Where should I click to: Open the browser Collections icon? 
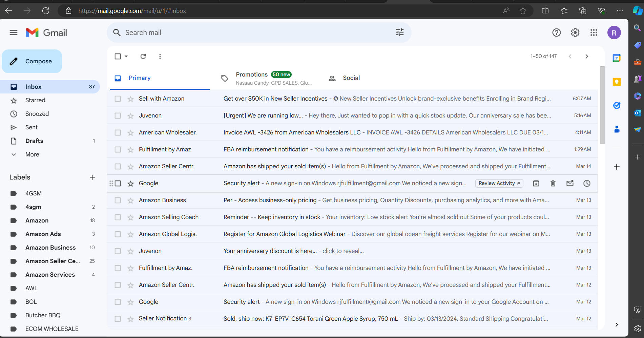pyautogui.click(x=583, y=11)
